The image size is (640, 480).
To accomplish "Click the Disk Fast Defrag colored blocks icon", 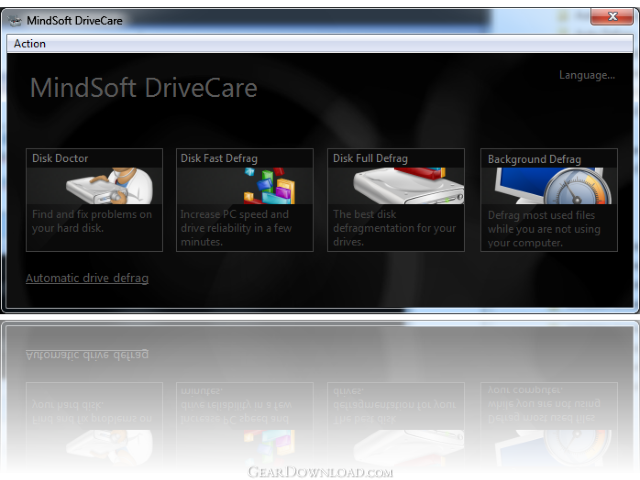I will [x=269, y=186].
